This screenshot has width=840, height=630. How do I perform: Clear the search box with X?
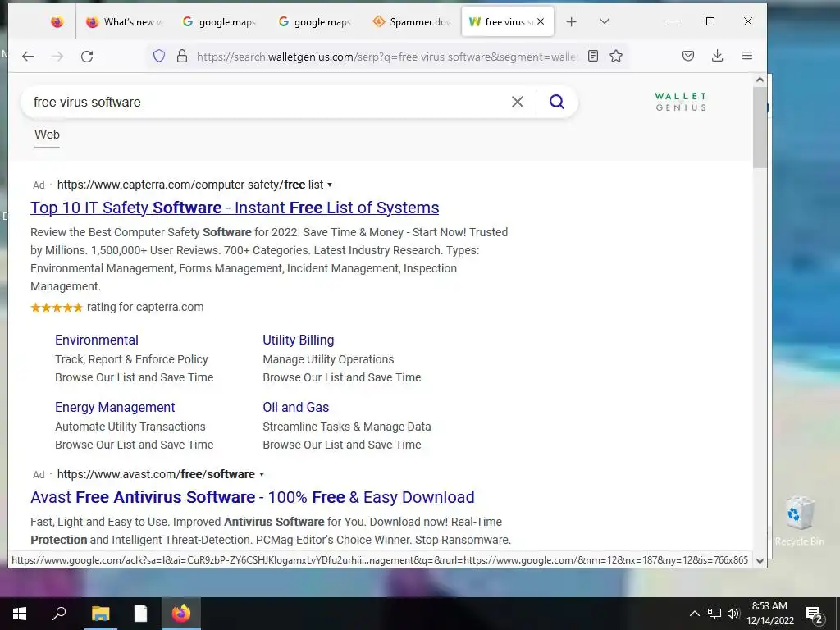tap(518, 102)
